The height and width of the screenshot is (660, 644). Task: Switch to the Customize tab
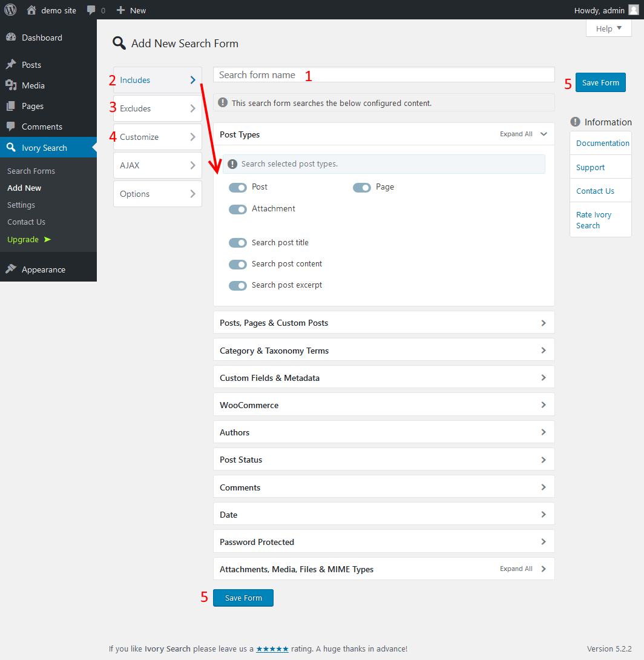click(x=157, y=137)
